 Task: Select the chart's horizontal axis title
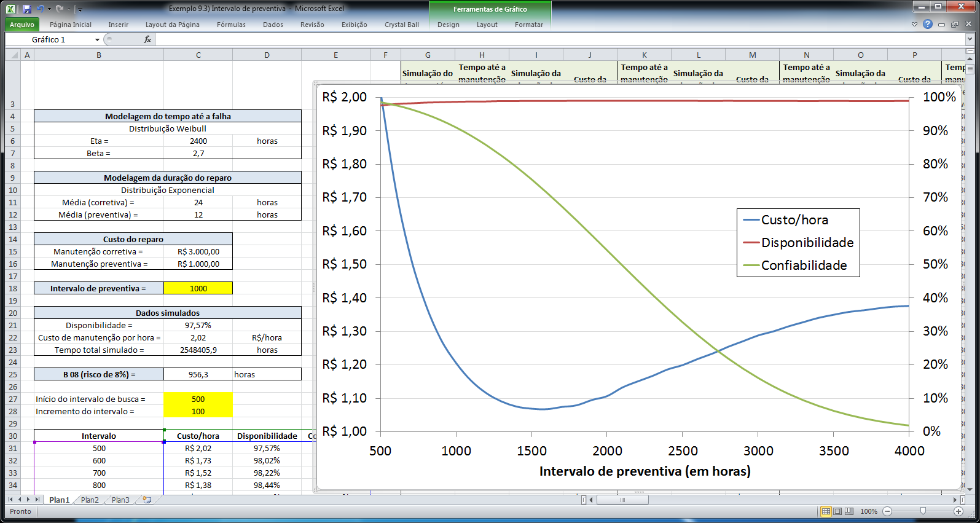pyautogui.click(x=645, y=471)
